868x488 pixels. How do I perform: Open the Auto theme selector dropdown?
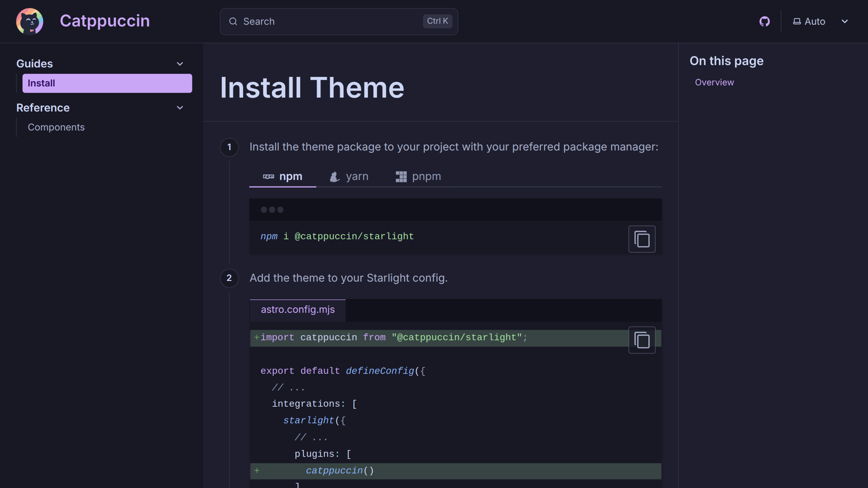tap(820, 22)
